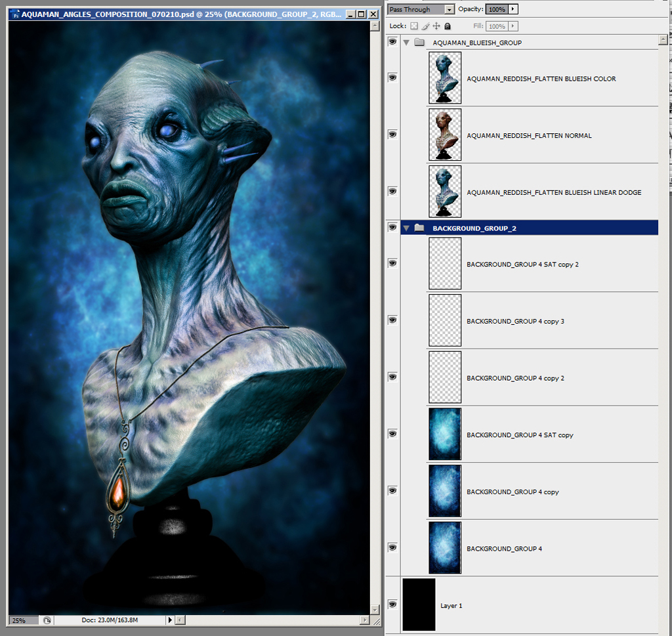Click canvas horizontal scrollbar right arrow

[x=364, y=620]
